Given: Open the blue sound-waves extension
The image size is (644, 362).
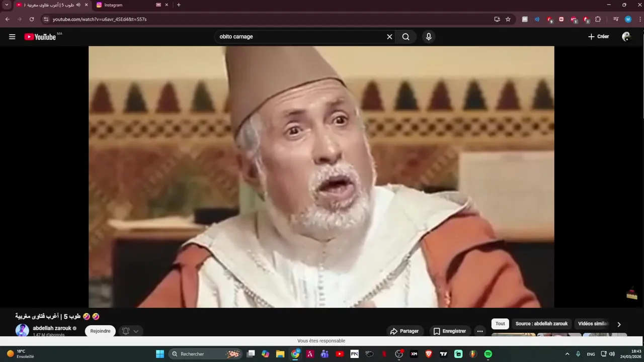Looking at the screenshot, I should click(x=537, y=19).
